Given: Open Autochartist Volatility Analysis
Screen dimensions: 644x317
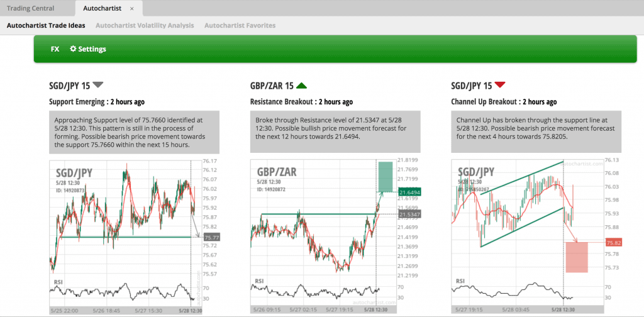Looking at the screenshot, I should coord(145,25).
